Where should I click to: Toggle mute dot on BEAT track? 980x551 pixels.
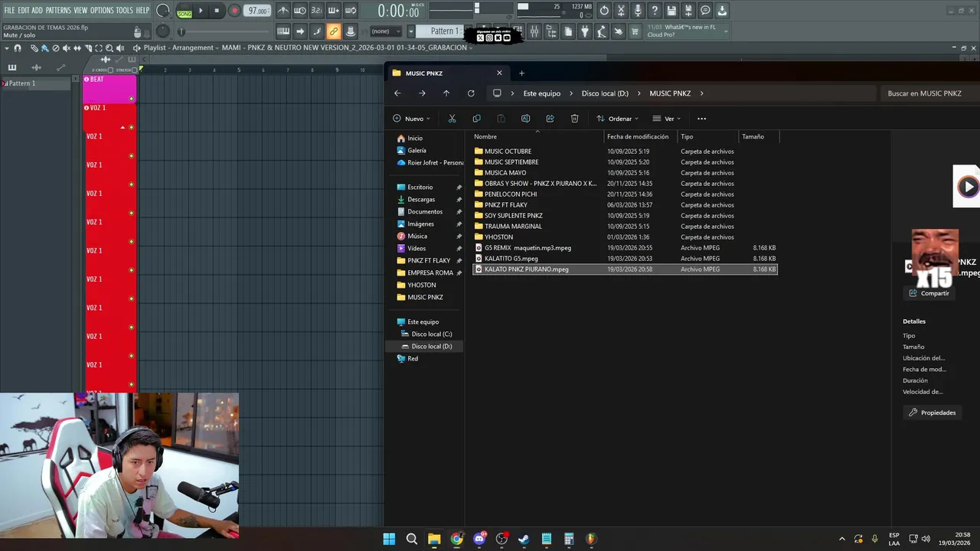click(132, 99)
